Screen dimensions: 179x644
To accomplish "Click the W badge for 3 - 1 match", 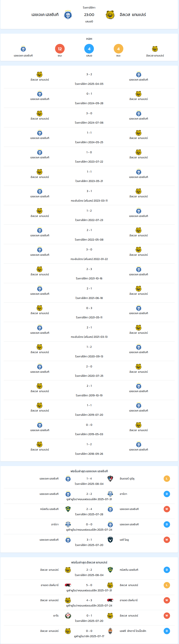I will (167, 540).
